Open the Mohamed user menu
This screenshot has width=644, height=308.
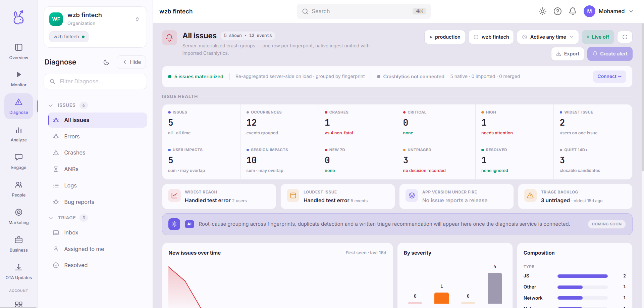[608, 11]
